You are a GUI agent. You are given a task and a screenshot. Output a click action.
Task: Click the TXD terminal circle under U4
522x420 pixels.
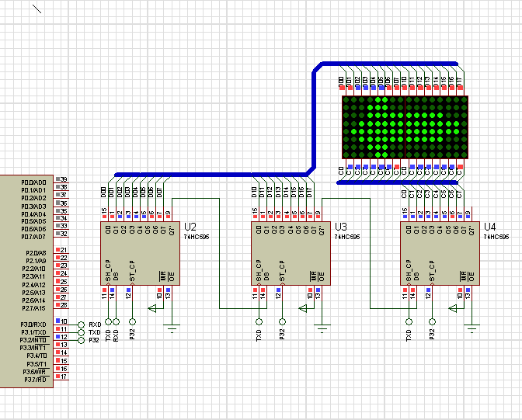(x=408, y=321)
